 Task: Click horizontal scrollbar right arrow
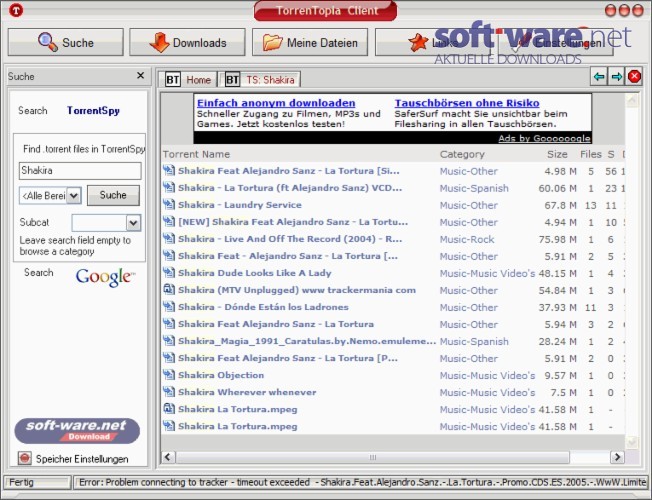(617, 457)
